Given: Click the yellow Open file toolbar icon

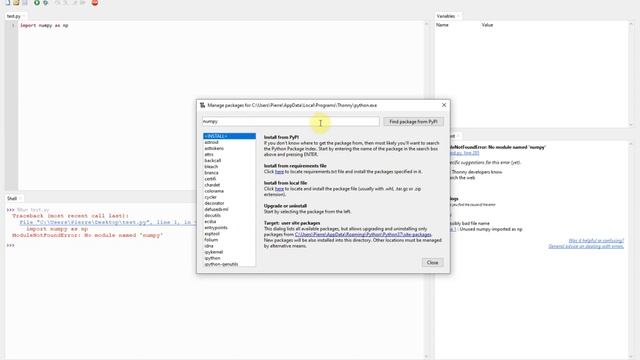Looking at the screenshot, I should [x=16, y=2].
